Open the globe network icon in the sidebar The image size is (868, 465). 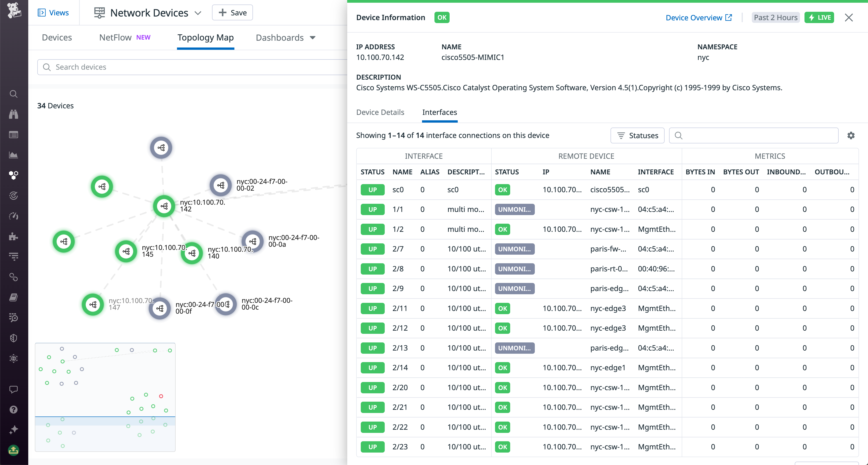pos(14,358)
